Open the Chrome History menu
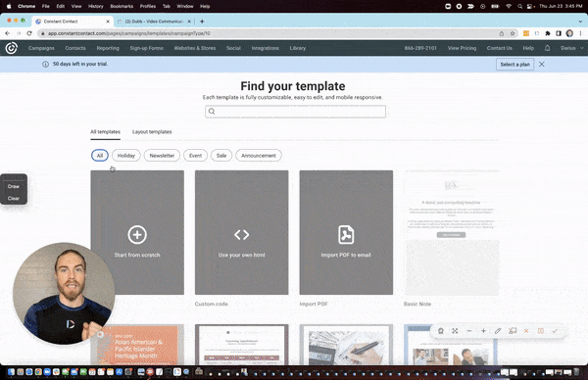The image size is (588, 380). coord(96,7)
